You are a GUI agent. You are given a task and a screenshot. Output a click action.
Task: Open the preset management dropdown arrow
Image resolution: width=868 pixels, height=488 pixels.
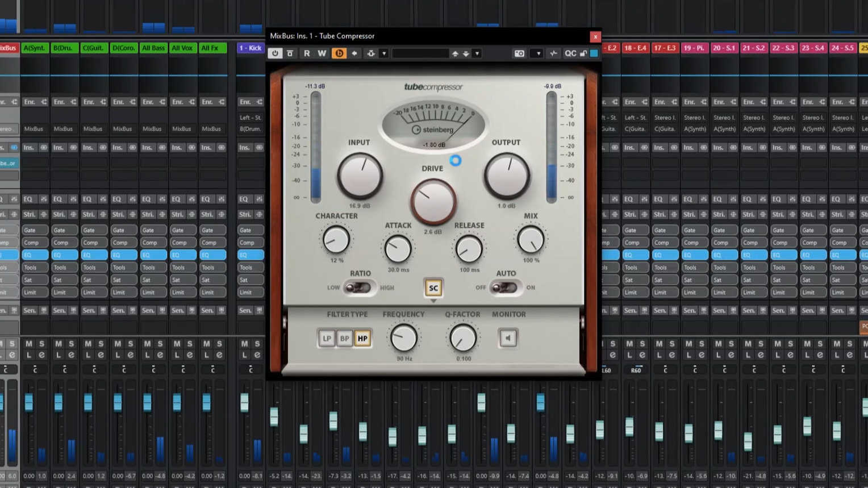(x=477, y=53)
